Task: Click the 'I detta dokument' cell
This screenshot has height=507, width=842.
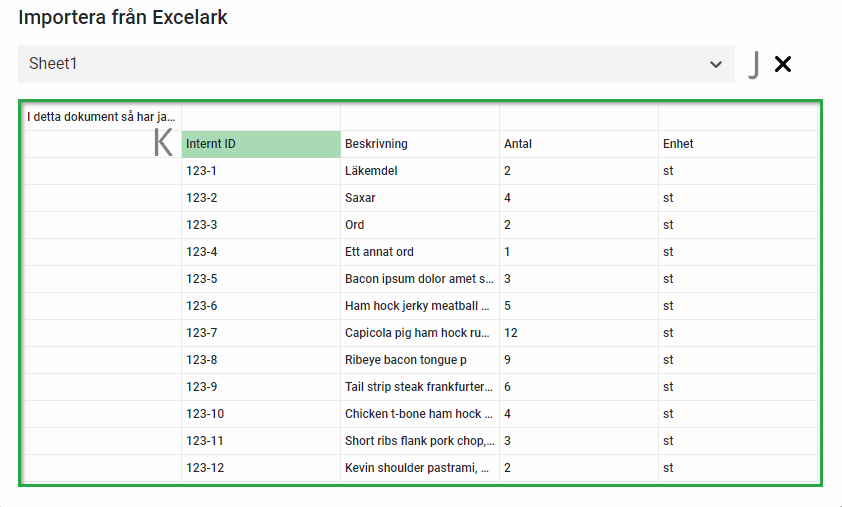Action: 102,117
